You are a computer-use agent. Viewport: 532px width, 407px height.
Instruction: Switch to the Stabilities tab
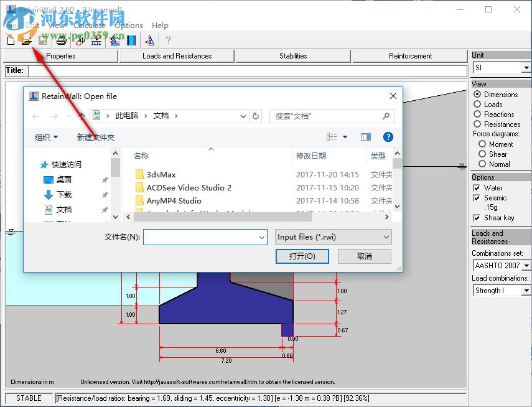pos(292,56)
